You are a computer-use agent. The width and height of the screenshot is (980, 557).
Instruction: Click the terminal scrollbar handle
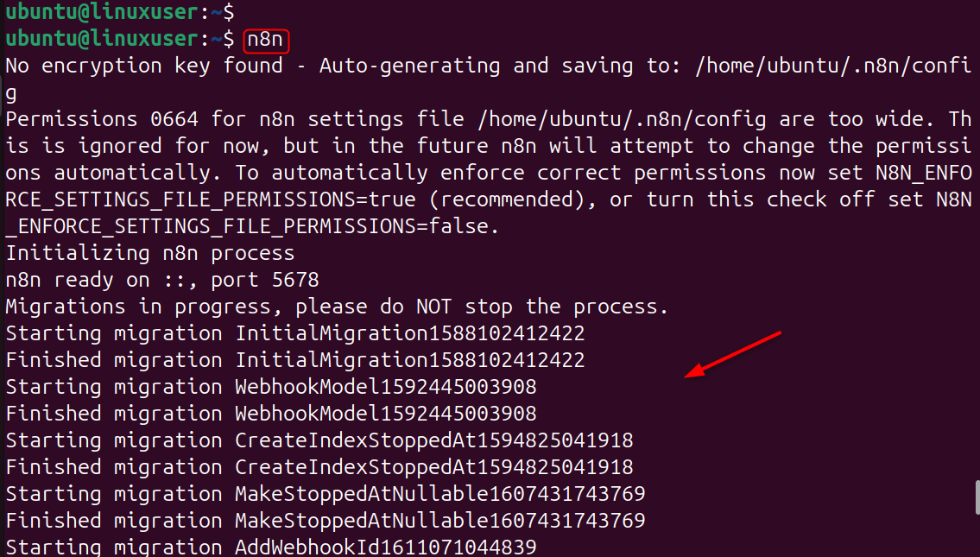click(977, 497)
